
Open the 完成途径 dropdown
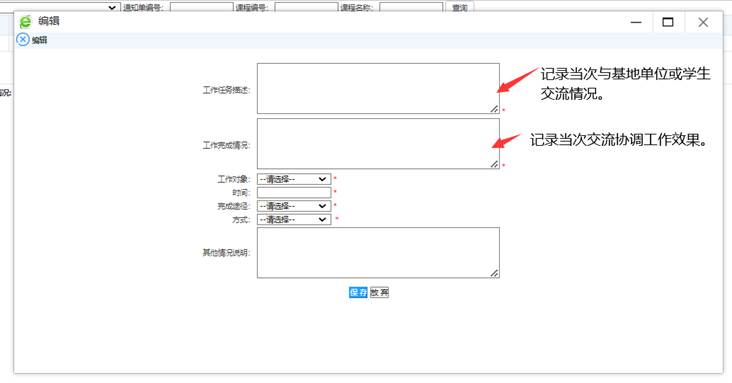pos(294,206)
